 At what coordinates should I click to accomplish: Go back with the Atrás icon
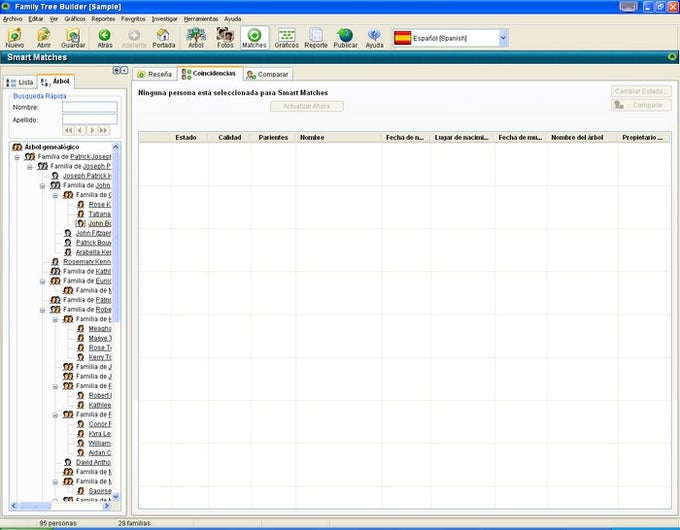105,37
